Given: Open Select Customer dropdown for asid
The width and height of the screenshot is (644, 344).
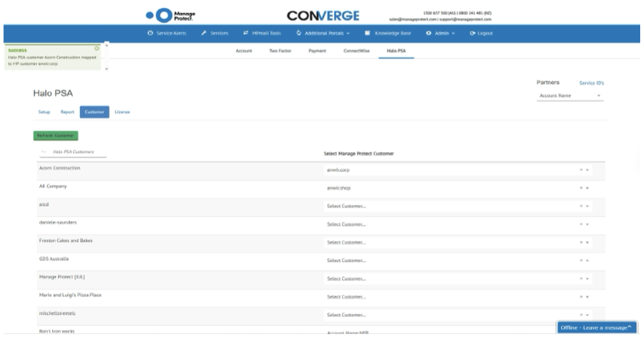Looking at the screenshot, I should tap(587, 206).
